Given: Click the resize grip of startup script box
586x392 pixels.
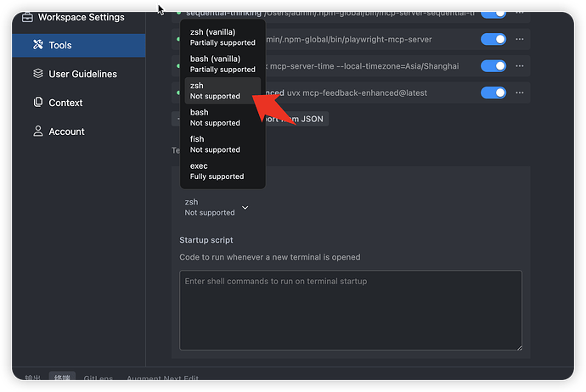Looking at the screenshot, I should tap(519, 347).
